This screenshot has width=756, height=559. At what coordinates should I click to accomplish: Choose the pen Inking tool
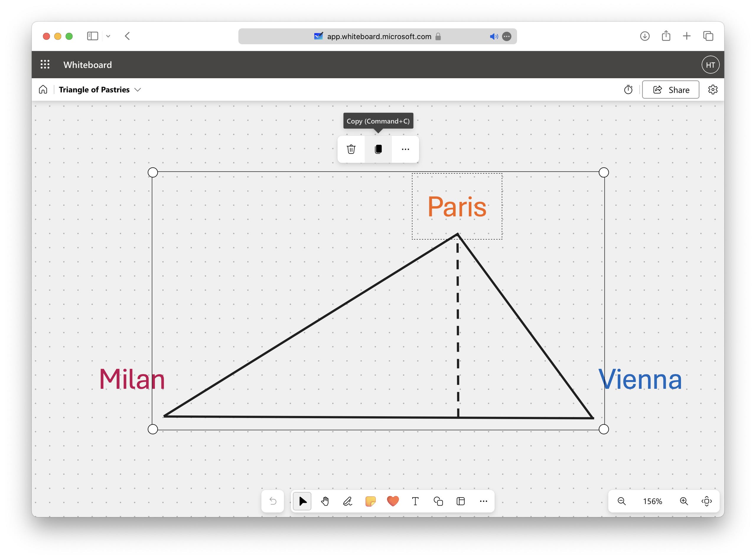[348, 501]
